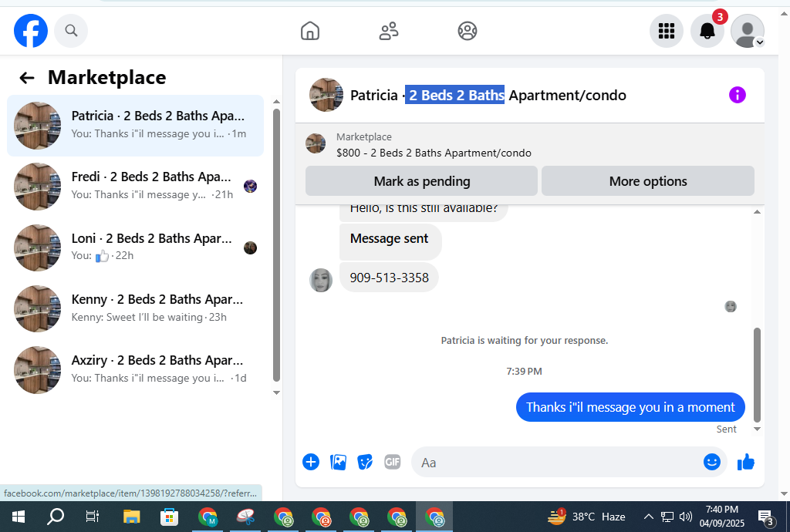Open the Patricia conversation in the list
The width and height of the screenshot is (790, 532).
(x=135, y=126)
